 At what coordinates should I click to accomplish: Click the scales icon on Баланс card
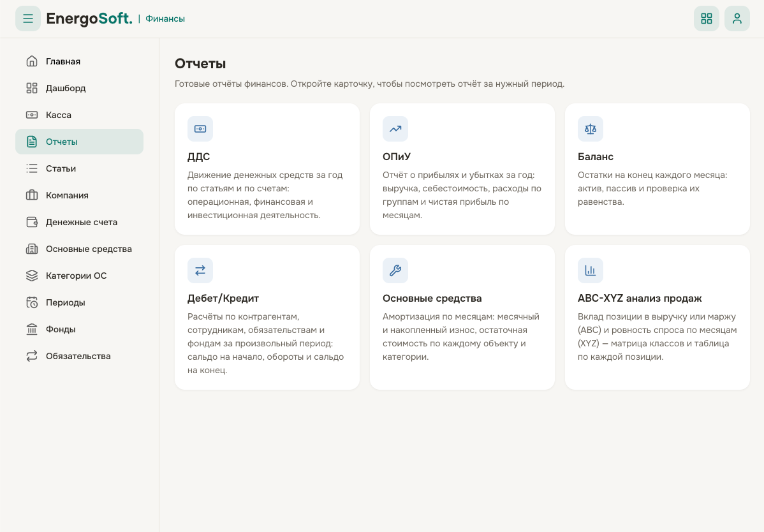tap(591, 129)
